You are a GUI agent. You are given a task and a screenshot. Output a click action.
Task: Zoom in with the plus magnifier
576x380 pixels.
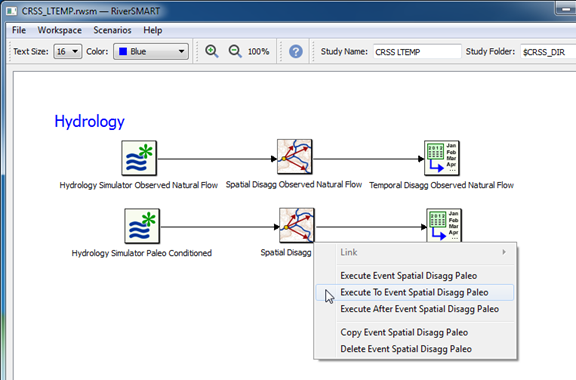(x=212, y=51)
